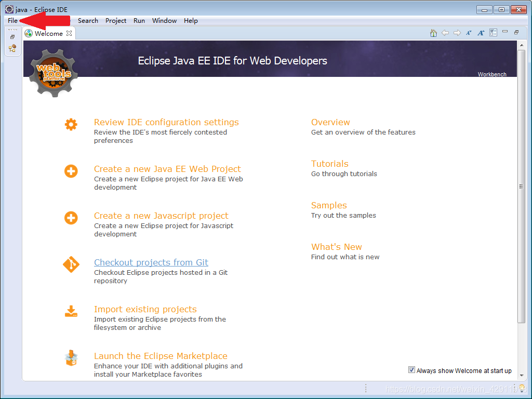Click the Marketplace box icon
The width and height of the screenshot is (532, 399).
coord(71,358)
